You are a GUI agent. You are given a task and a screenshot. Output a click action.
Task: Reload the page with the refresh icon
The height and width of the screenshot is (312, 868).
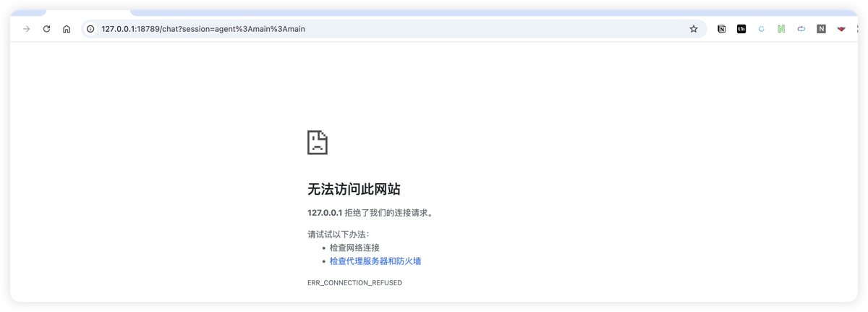[46, 29]
